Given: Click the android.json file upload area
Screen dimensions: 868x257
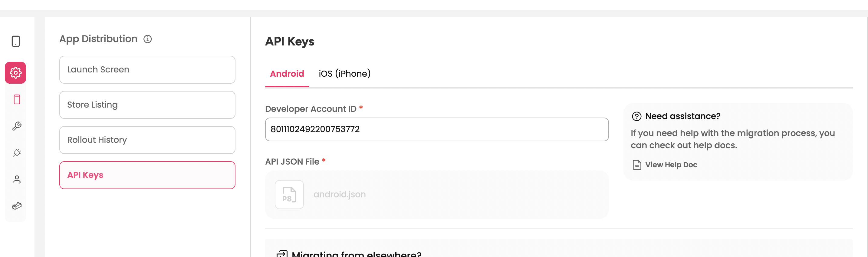Looking at the screenshot, I should coord(436,195).
